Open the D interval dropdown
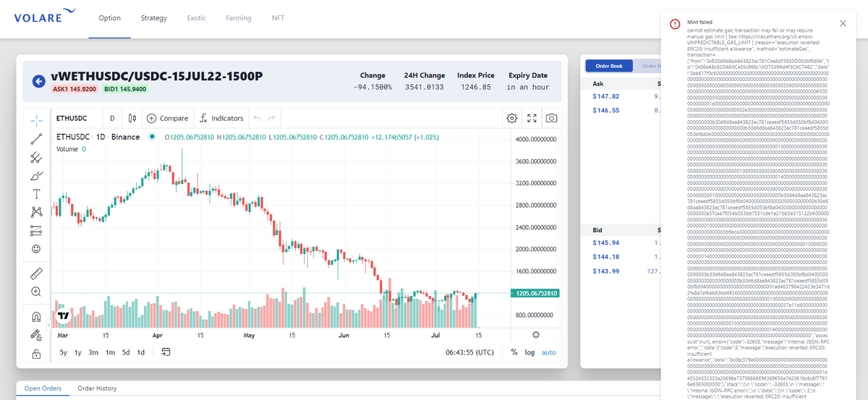The image size is (868, 400). (112, 118)
